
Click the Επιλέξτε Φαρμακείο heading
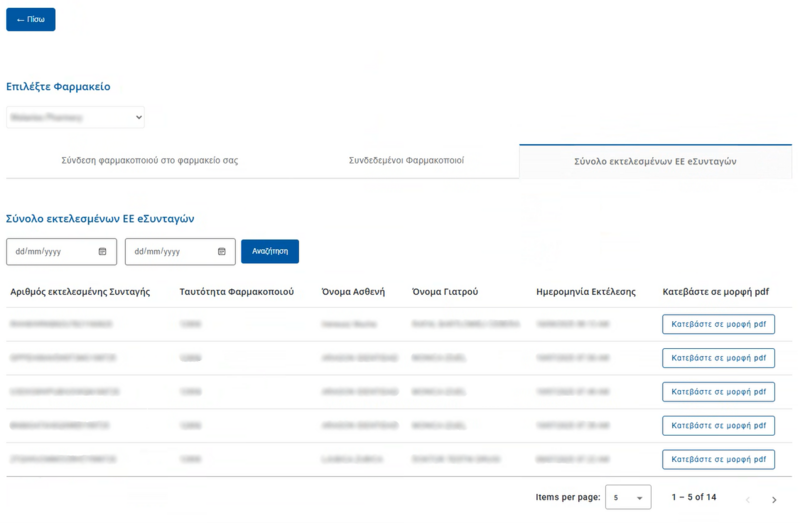click(x=58, y=86)
